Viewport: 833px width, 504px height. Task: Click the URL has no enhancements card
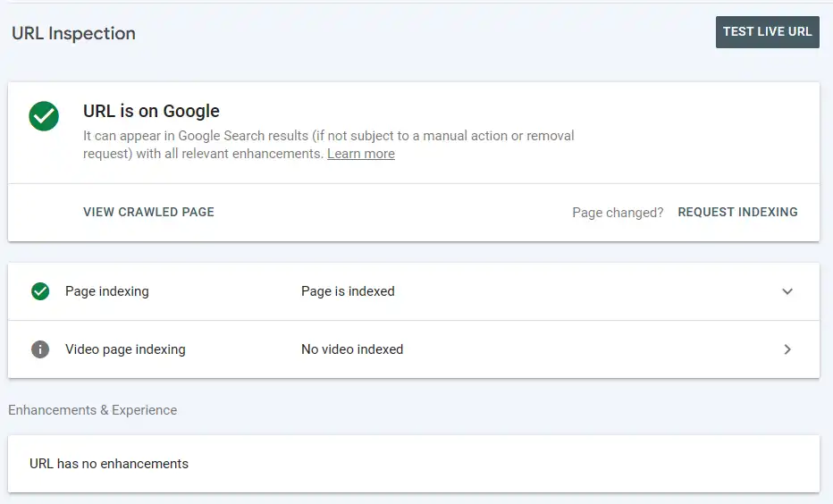pyautogui.click(x=413, y=464)
